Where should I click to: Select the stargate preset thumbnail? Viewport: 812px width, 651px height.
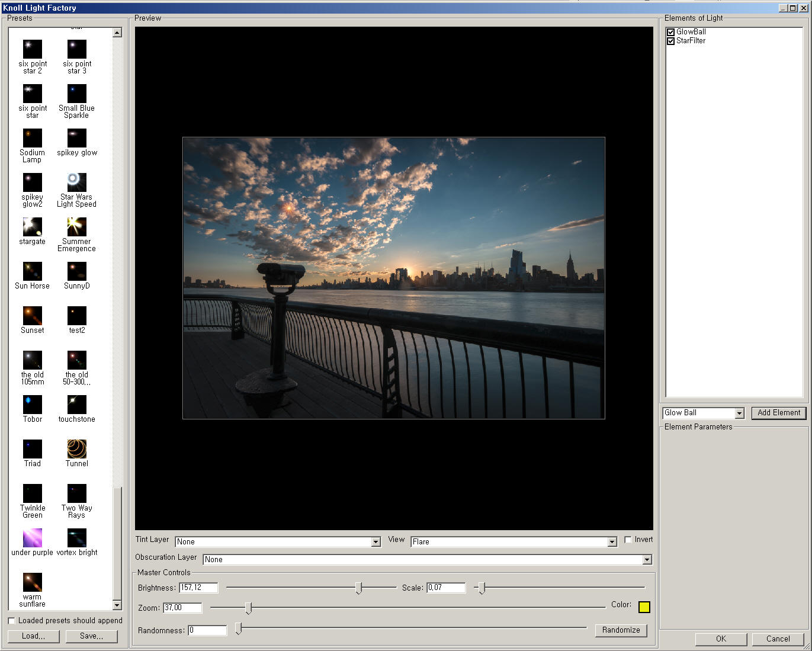32,227
